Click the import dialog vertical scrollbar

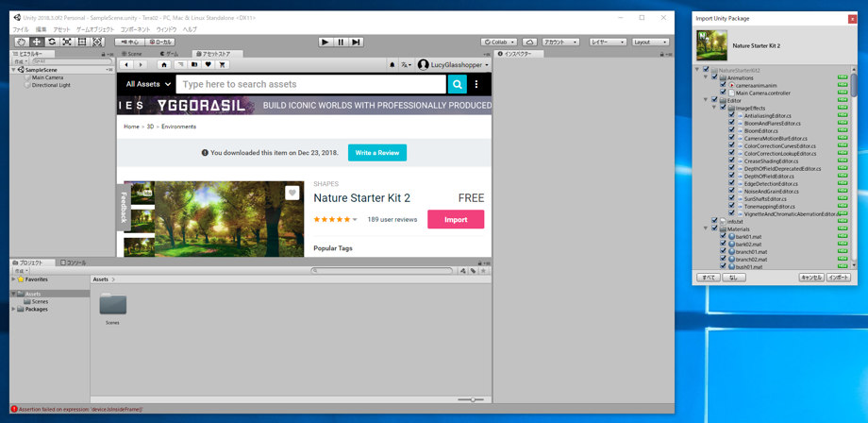click(854, 83)
